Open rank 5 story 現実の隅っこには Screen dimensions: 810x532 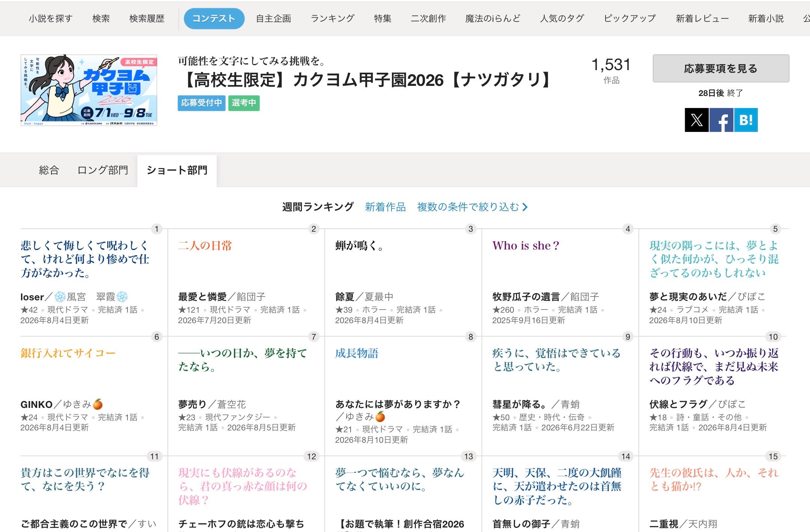pyautogui.click(x=714, y=259)
